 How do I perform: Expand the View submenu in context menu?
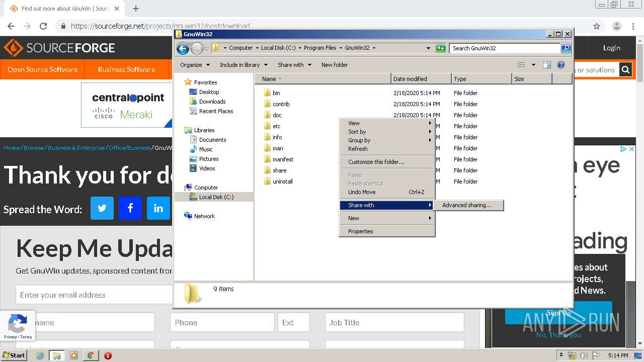(x=387, y=123)
